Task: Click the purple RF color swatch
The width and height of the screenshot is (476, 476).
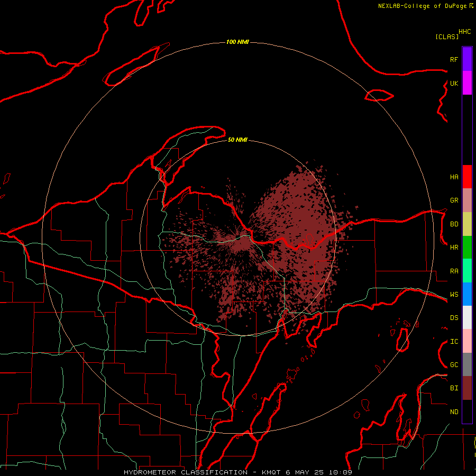Action: click(x=467, y=59)
